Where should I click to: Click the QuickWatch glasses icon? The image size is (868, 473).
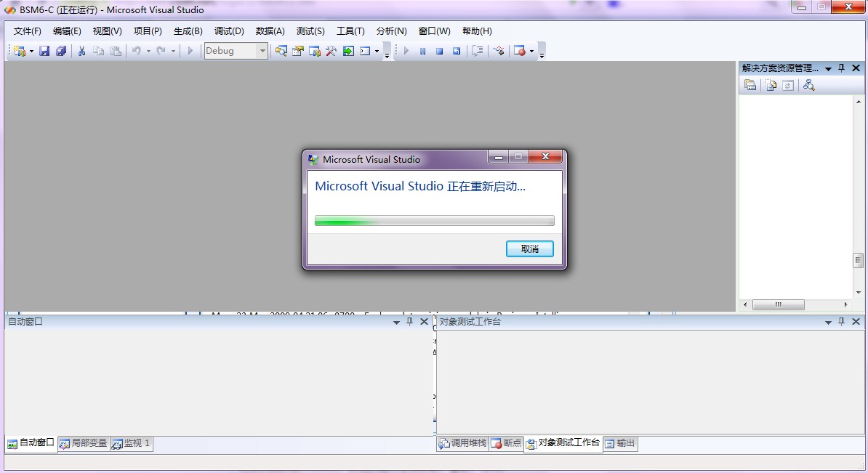click(x=499, y=51)
